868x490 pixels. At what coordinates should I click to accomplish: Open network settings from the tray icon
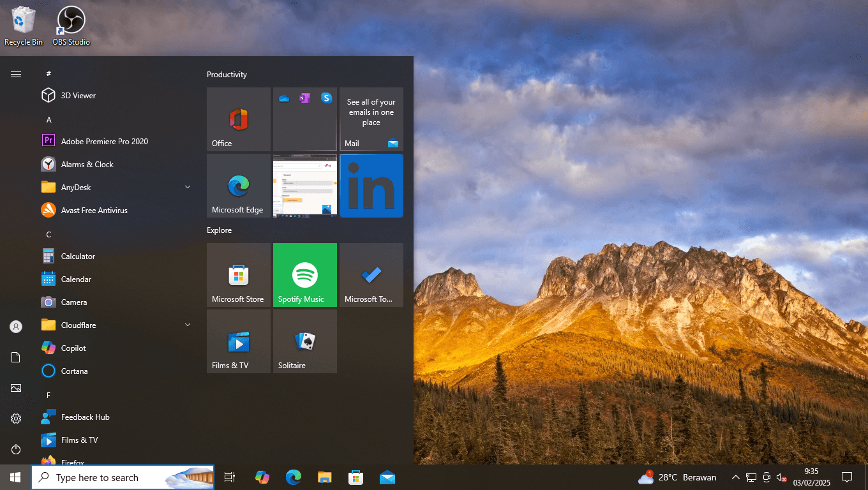(x=751, y=477)
